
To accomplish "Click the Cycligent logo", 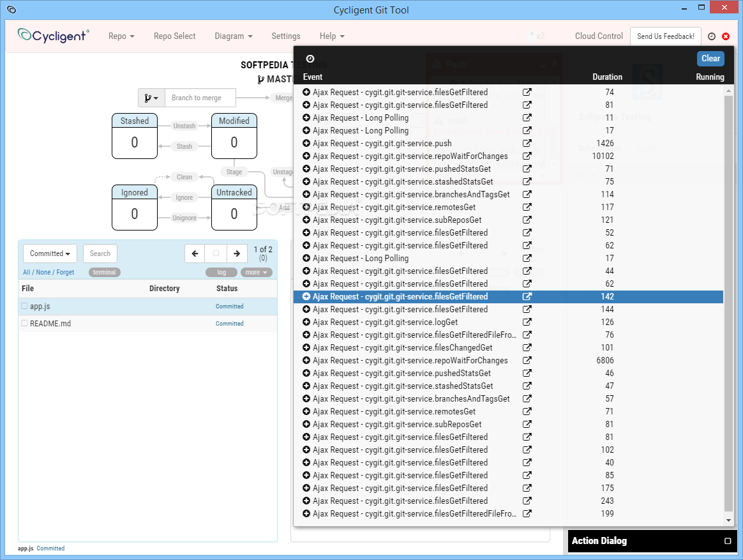I will pyautogui.click(x=53, y=36).
